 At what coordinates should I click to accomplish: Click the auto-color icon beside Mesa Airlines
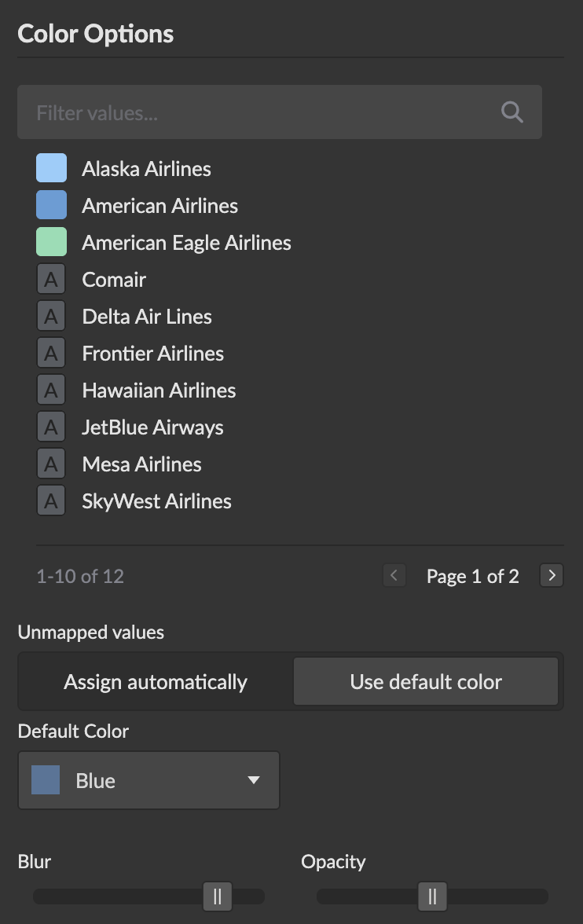pos(51,464)
